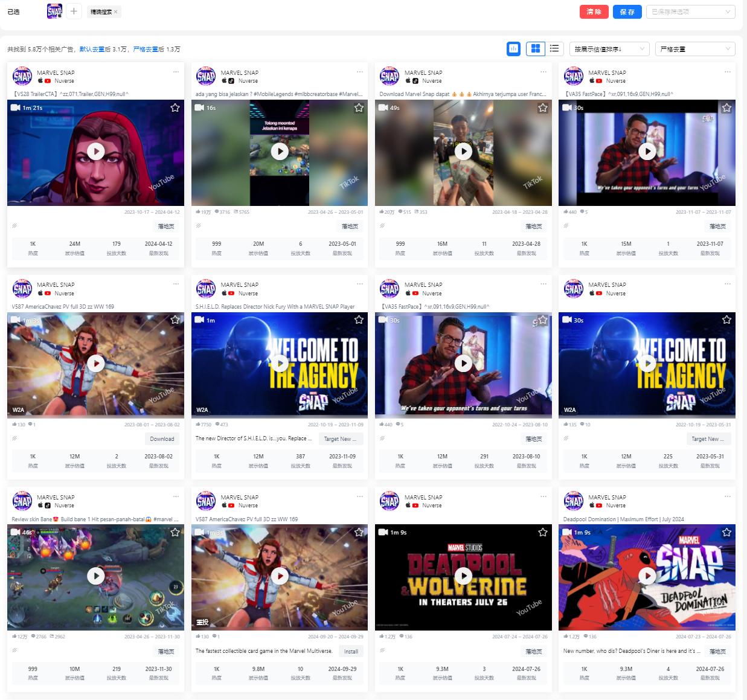Star the 'ada yang bisa jelaskan' ad

click(x=359, y=108)
